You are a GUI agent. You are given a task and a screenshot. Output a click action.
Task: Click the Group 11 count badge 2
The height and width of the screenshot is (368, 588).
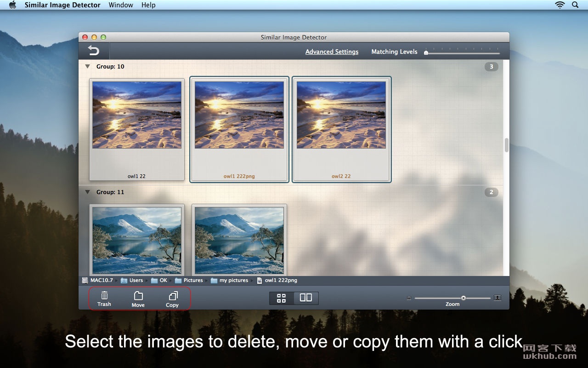click(x=491, y=192)
